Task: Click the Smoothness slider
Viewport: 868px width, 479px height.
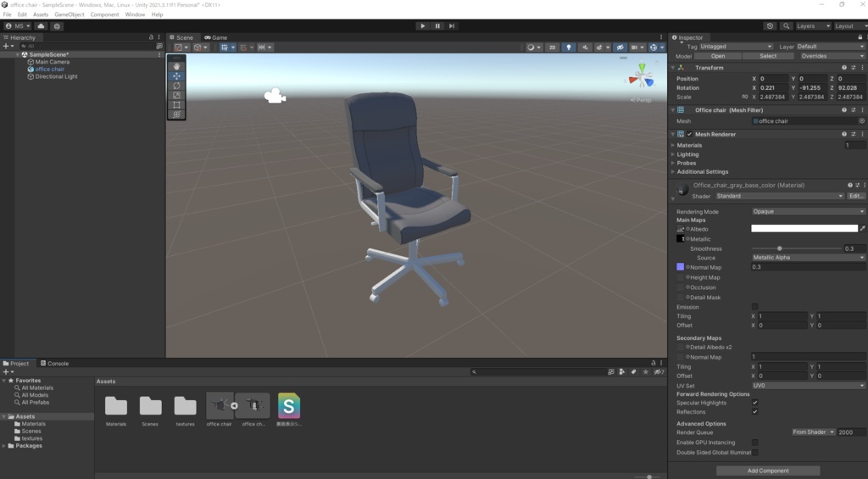Action: pos(796,248)
